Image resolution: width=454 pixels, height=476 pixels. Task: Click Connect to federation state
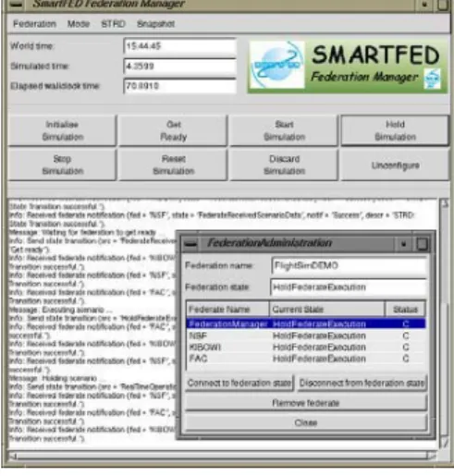click(x=239, y=383)
